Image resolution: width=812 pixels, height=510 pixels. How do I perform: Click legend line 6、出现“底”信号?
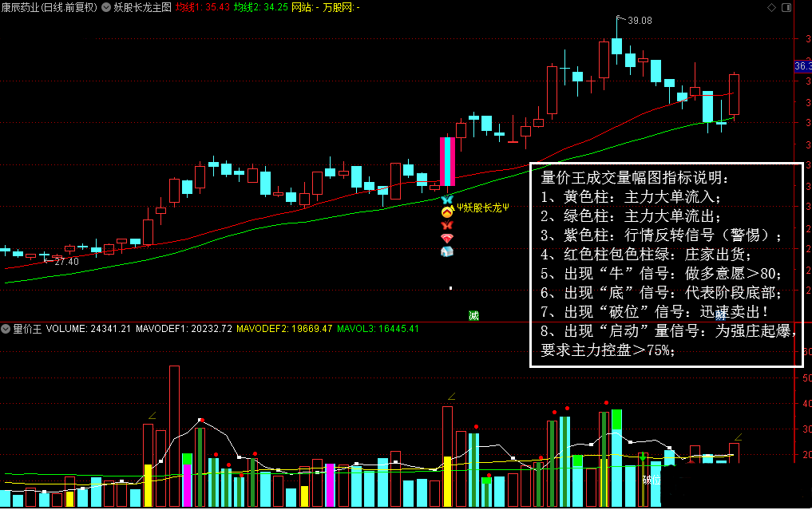[661, 293]
